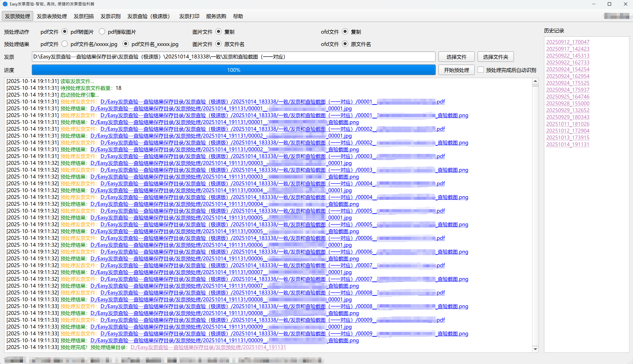
Task: Open the 帮助 menu
Action: [238, 16]
